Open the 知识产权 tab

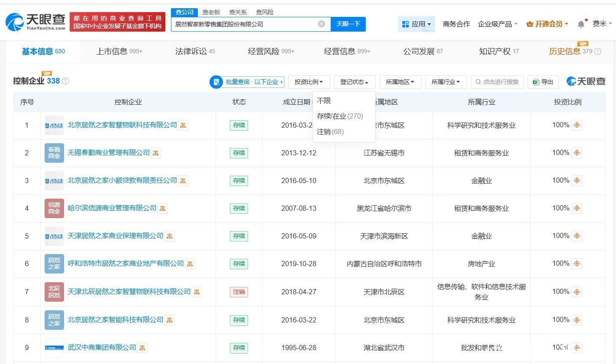pos(499,51)
